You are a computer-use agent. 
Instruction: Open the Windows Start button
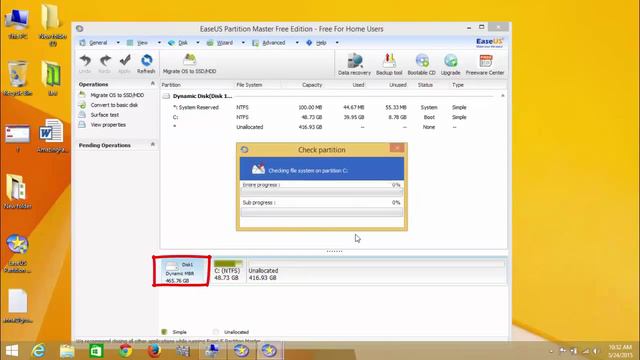click(x=11, y=351)
